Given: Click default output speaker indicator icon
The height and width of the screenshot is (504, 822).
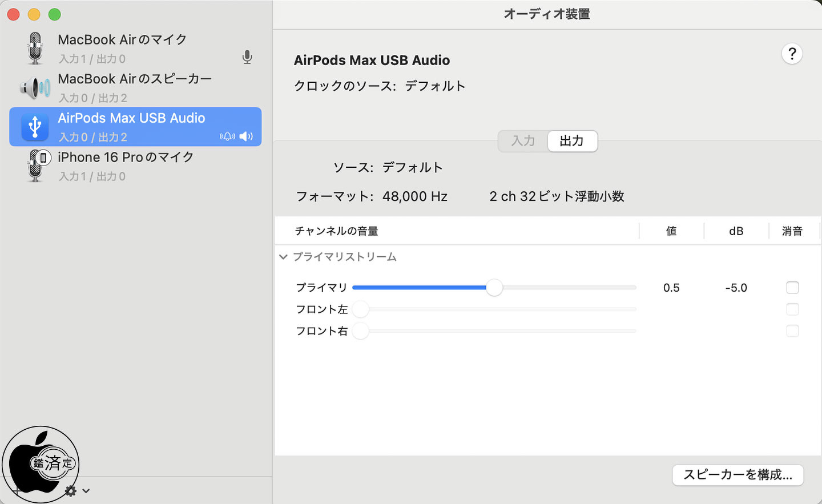Looking at the screenshot, I should coord(246,136).
